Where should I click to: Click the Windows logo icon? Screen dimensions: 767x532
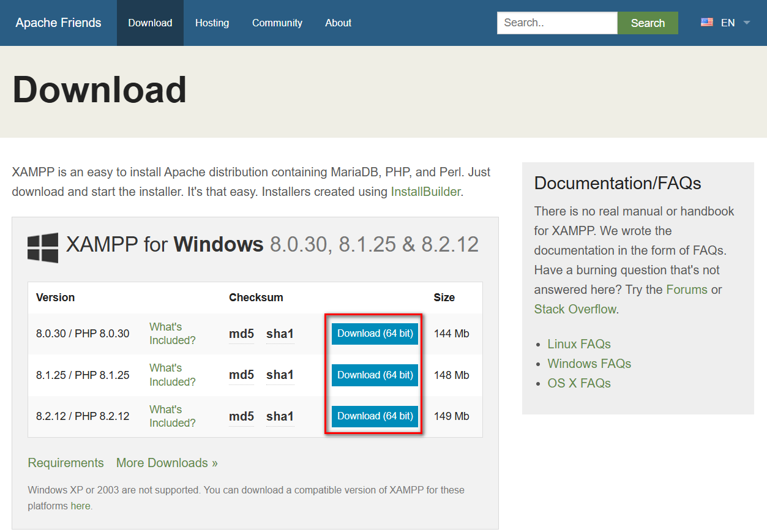coord(43,247)
